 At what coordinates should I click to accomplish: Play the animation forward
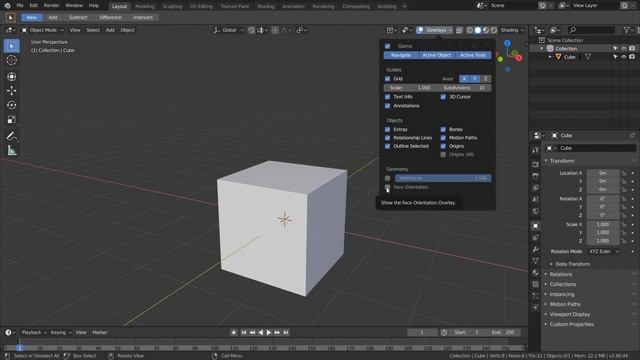click(x=269, y=333)
